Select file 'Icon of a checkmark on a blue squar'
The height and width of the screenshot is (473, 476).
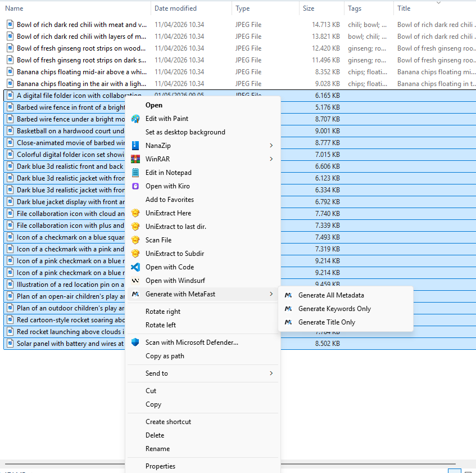pyautogui.click(x=71, y=237)
